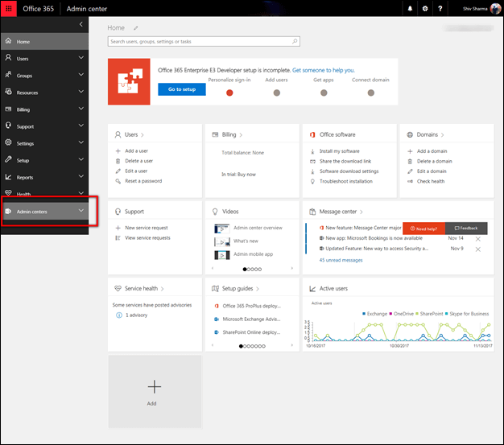
Task: Click the puzzle setup tile icon
Action: point(129,81)
